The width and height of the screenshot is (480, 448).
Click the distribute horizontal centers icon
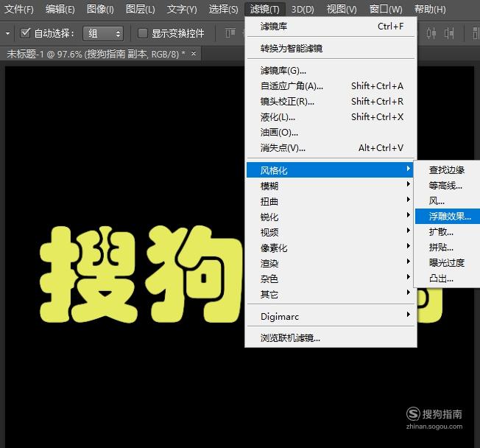(431, 33)
